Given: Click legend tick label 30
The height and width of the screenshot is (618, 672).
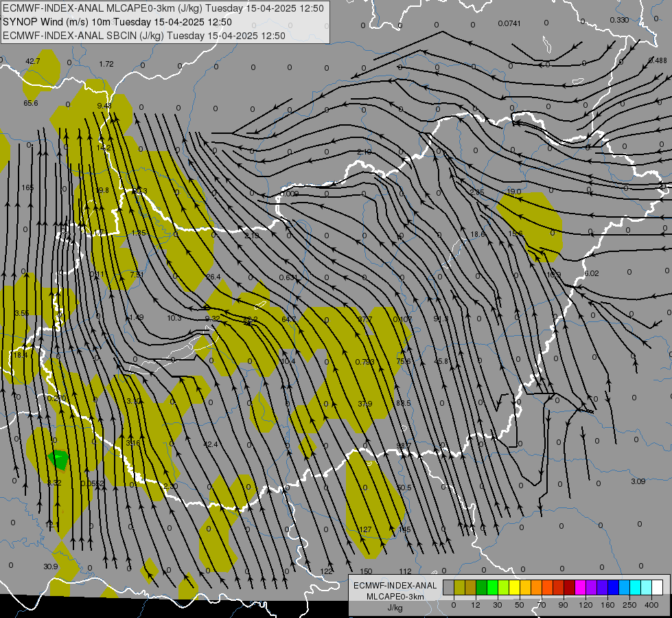Looking at the screenshot, I should pyautogui.click(x=497, y=605).
